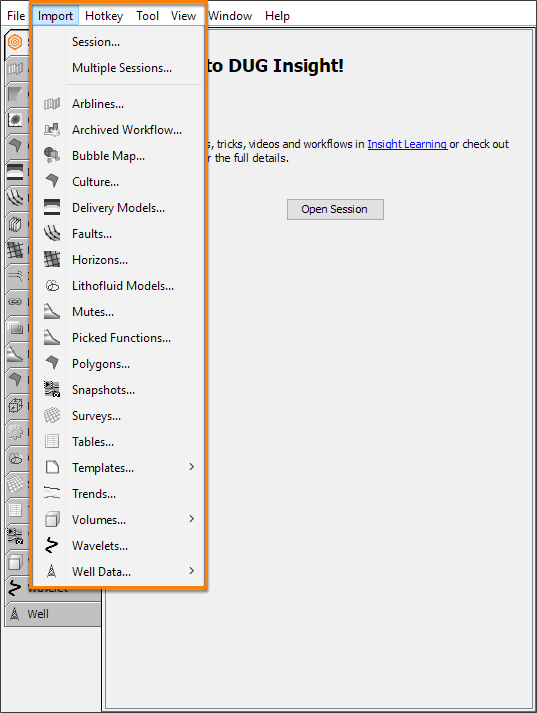Click the Trends icon in Import menu
Screen dimensions: 537x713
coord(52,493)
